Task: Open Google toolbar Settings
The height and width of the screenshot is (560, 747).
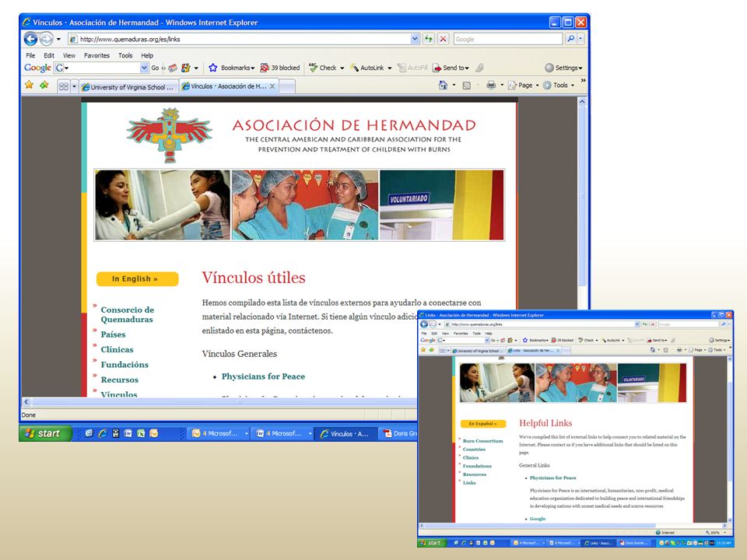Action: pos(563,68)
